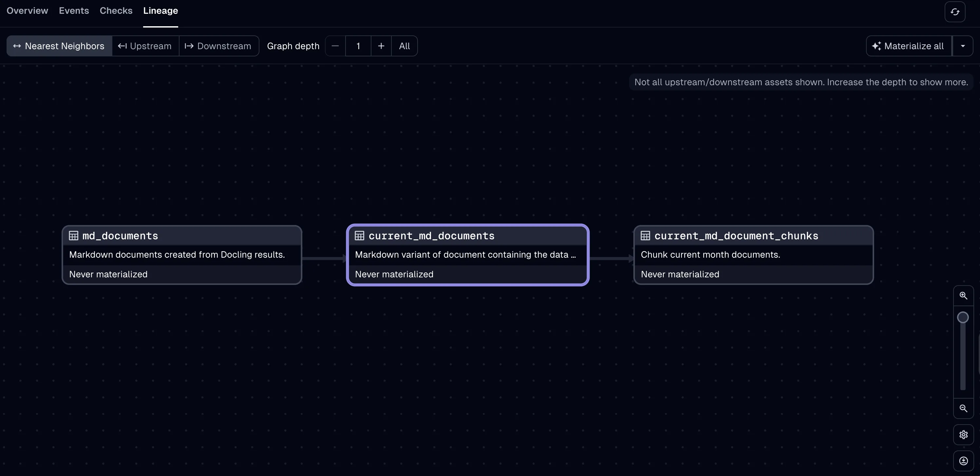Viewport: 980px width, 476px height.
Task: Open graph settings gear icon
Action: point(963,434)
